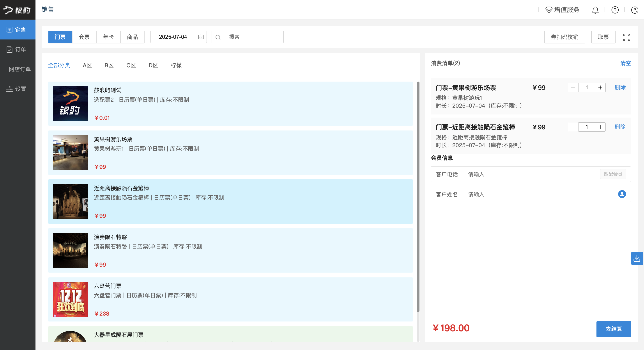This screenshot has width=644, height=350.
Task: Click 清空 to clear the cart
Action: [626, 63]
